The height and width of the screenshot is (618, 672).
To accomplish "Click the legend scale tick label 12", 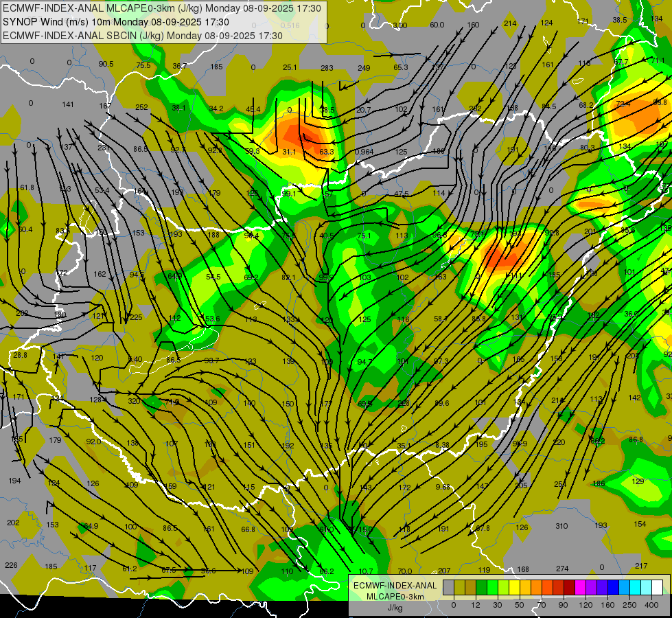I will [476, 605].
